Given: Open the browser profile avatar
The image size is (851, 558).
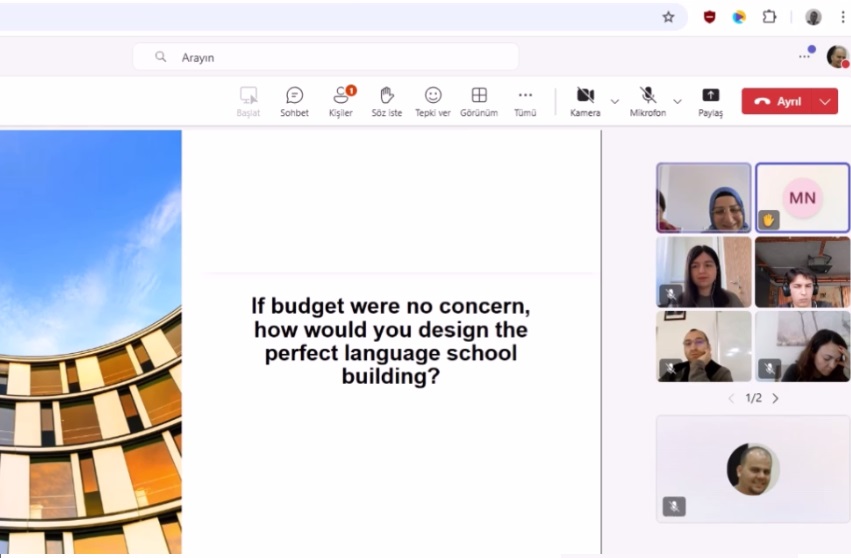Looking at the screenshot, I should (x=813, y=17).
